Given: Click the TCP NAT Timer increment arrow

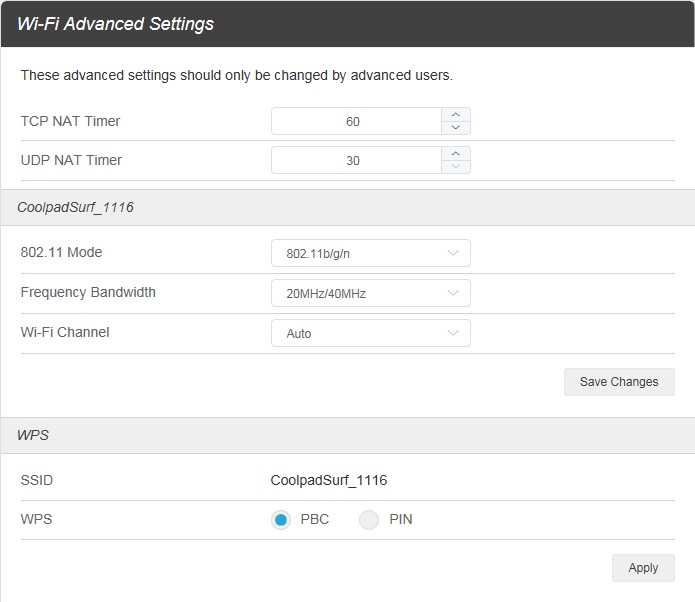Looking at the screenshot, I should pos(456,115).
